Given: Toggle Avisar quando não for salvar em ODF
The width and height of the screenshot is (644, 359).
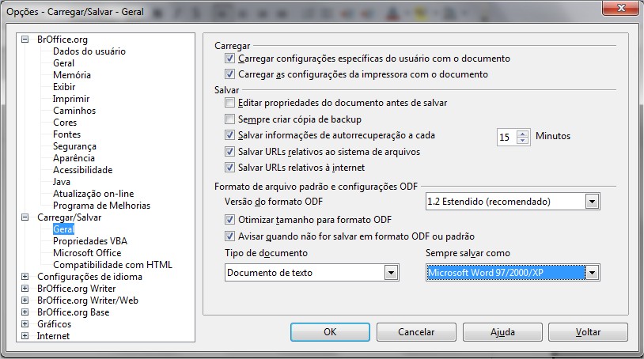Looking at the screenshot, I should pyautogui.click(x=229, y=236).
